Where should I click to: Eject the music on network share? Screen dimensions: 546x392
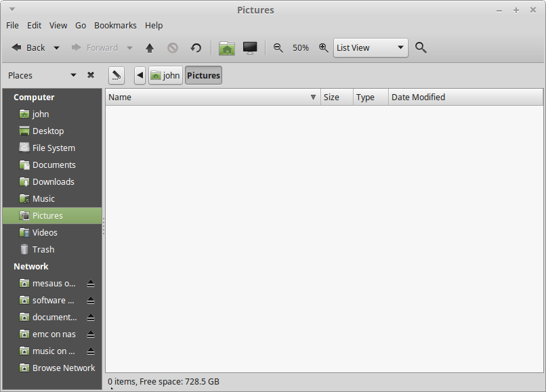click(x=91, y=351)
